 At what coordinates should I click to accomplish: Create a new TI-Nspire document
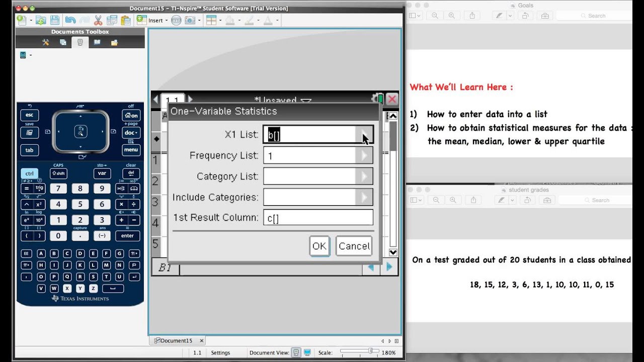21,20
